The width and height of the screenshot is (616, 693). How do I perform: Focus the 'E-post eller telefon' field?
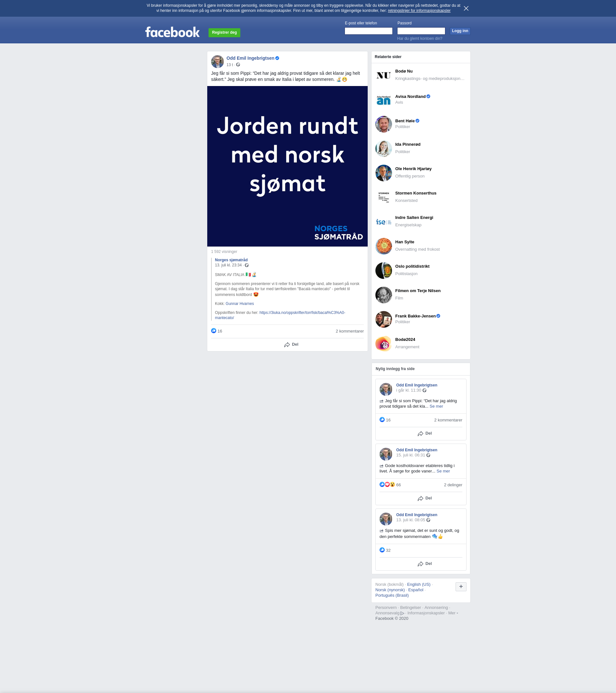click(x=368, y=31)
